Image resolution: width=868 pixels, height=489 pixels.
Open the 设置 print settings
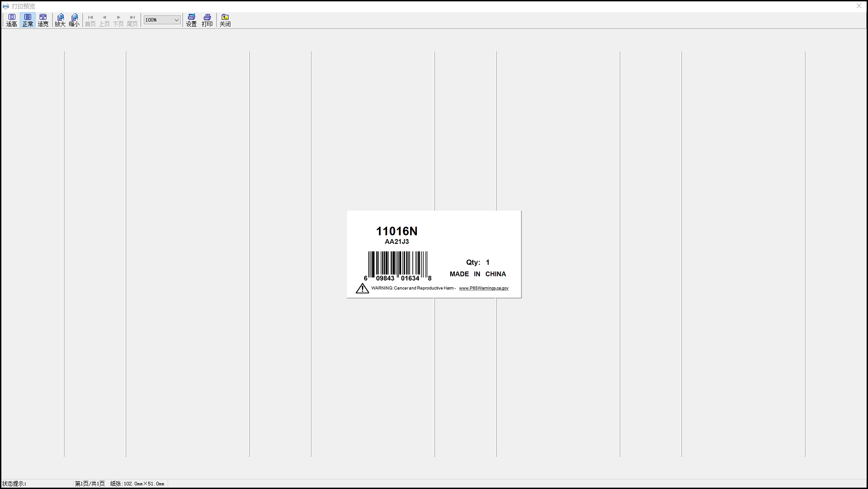coord(192,20)
